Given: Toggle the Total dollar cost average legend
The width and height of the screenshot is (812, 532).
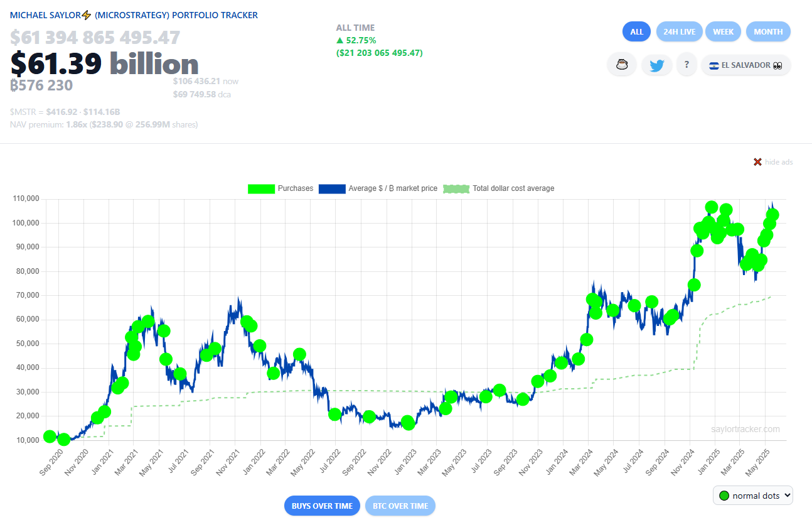Looking at the screenshot, I should coord(499,188).
